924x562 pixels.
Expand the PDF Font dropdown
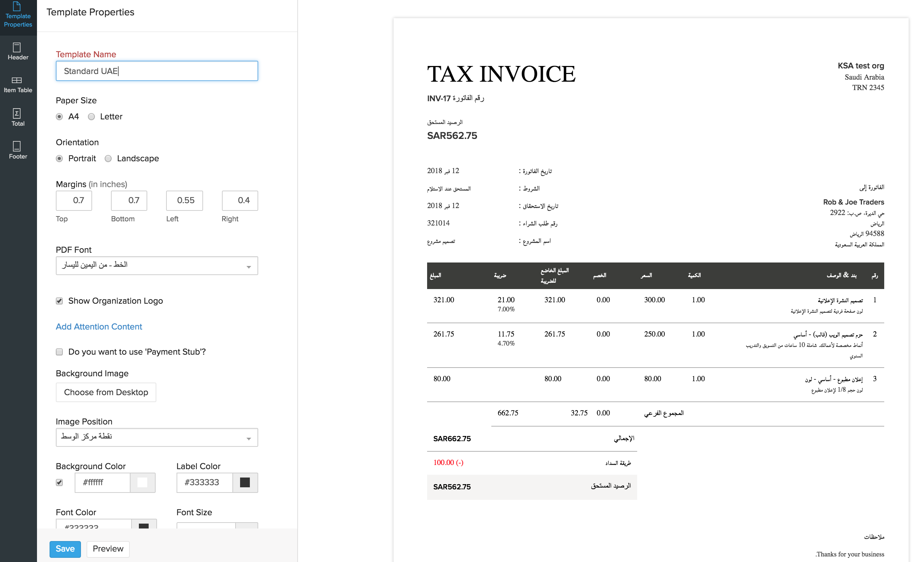[x=157, y=266]
